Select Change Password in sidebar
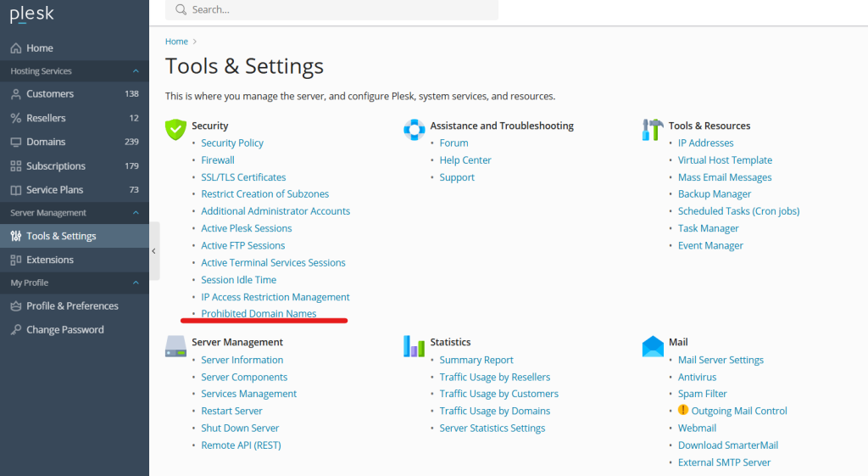 (75, 330)
